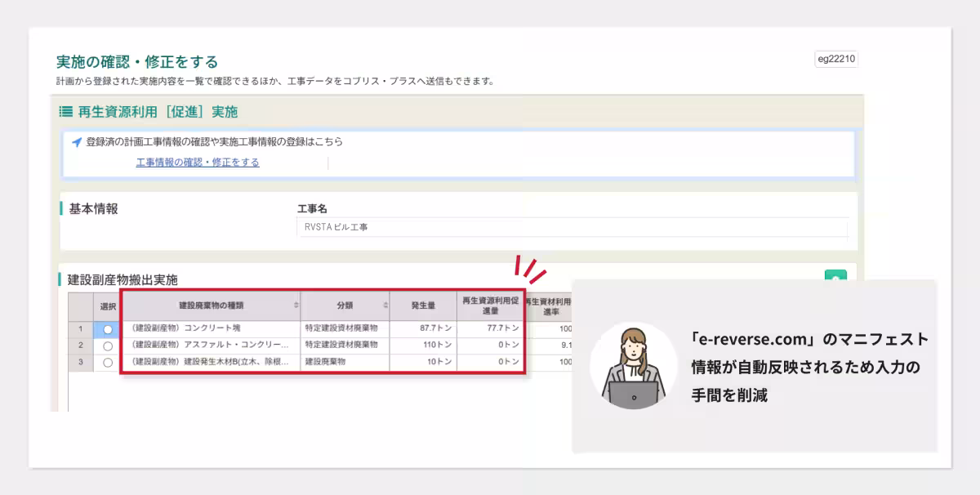980x495 pixels.
Task: Click the 実施の確認・修正をする page title
Action: [x=136, y=60]
